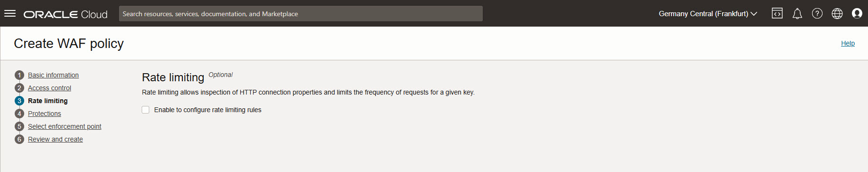This screenshot has width=868, height=172.
Task: Open the language globe icon
Action: [837, 13]
